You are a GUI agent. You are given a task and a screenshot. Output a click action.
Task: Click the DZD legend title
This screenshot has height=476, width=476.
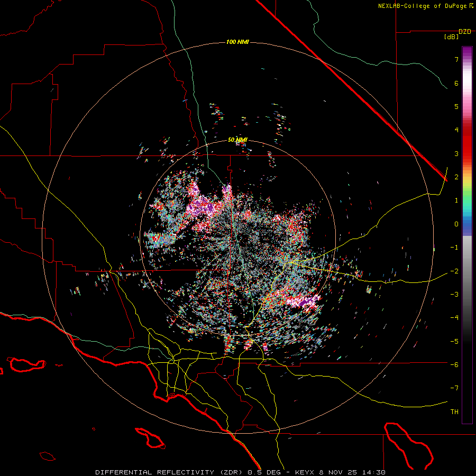point(465,32)
